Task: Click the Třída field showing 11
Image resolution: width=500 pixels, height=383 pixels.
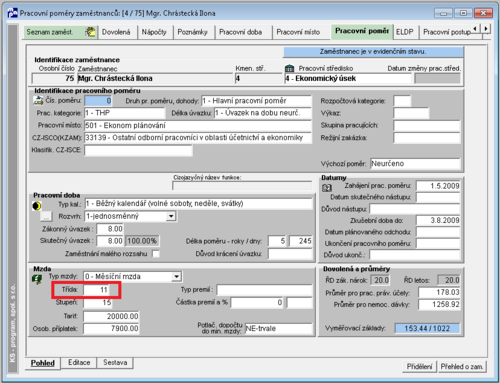Action: coord(97,290)
